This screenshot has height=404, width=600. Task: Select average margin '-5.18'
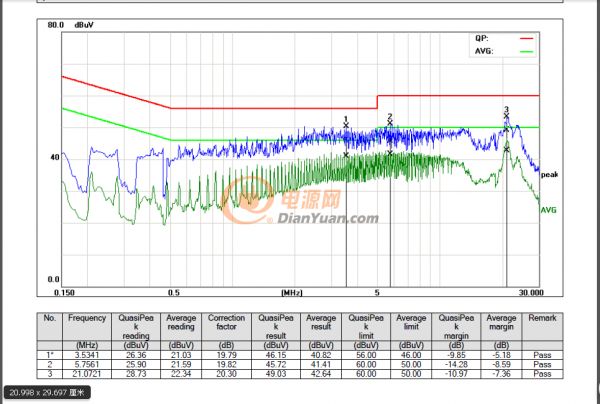pos(501,355)
